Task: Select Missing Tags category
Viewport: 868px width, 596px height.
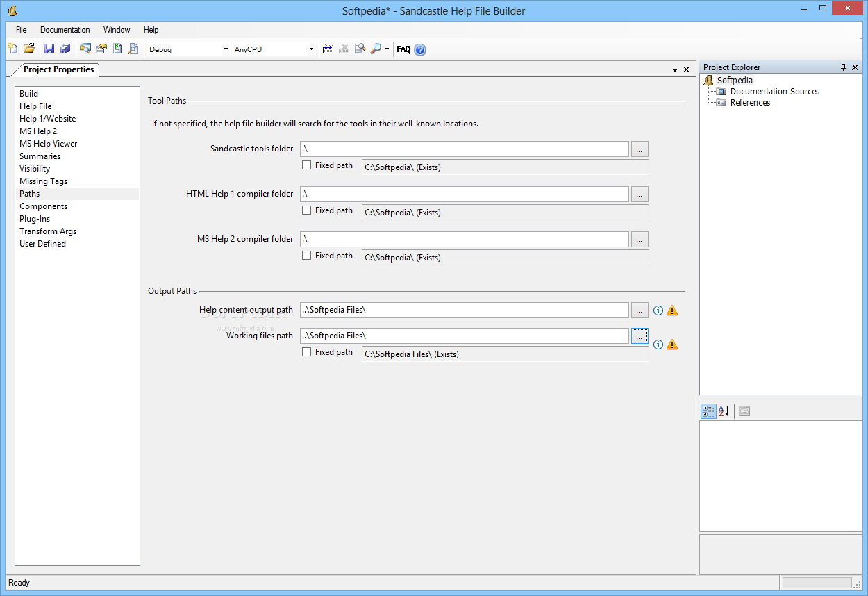Action: (77, 181)
